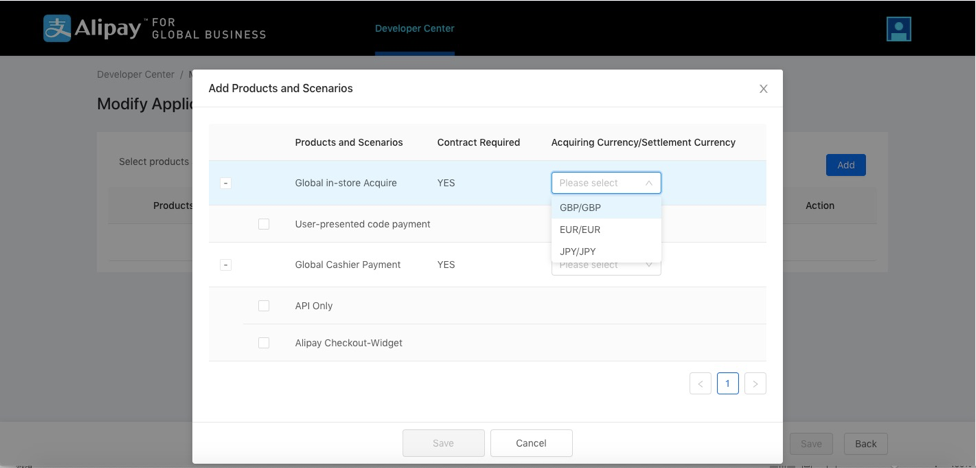Close the Add Products and Scenarios dialog

point(763,89)
